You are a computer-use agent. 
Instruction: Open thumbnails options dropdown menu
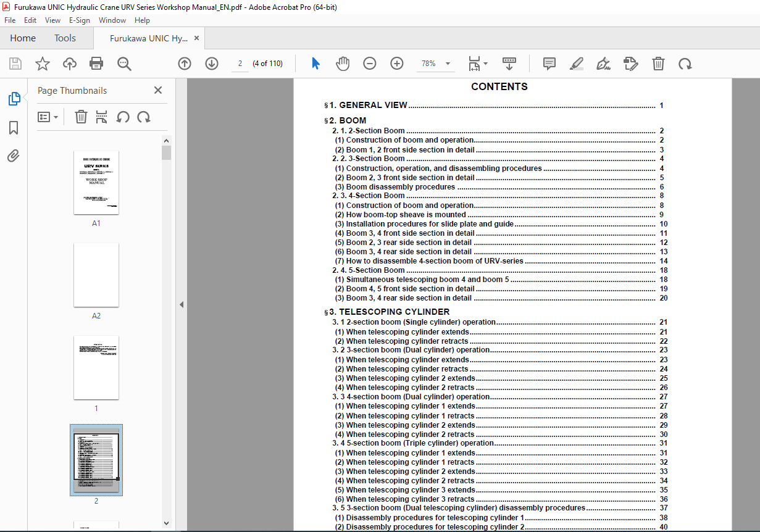coord(48,117)
